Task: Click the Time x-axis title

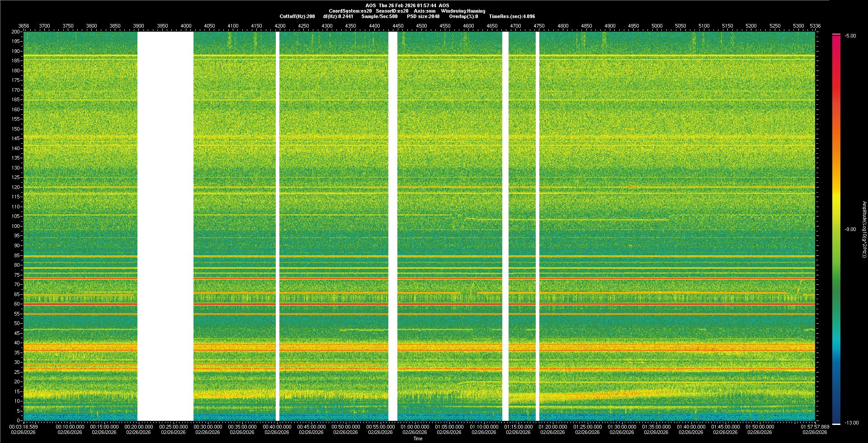Action: click(418, 438)
